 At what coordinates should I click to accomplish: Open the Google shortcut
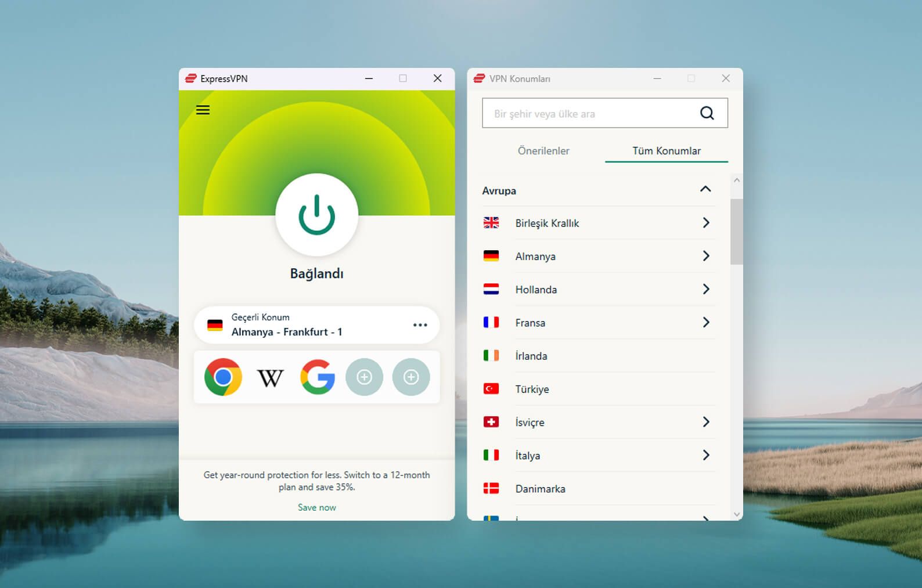pyautogui.click(x=318, y=377)
